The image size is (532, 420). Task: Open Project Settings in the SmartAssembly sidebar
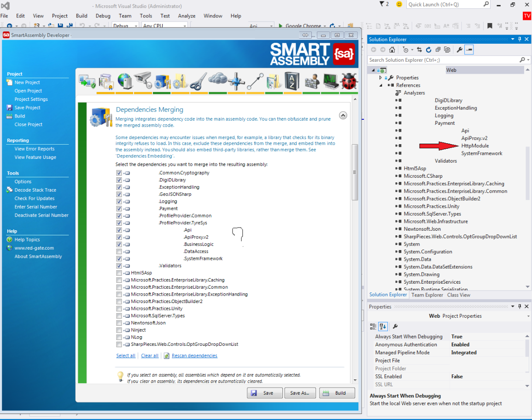click(x=31, y=99)
